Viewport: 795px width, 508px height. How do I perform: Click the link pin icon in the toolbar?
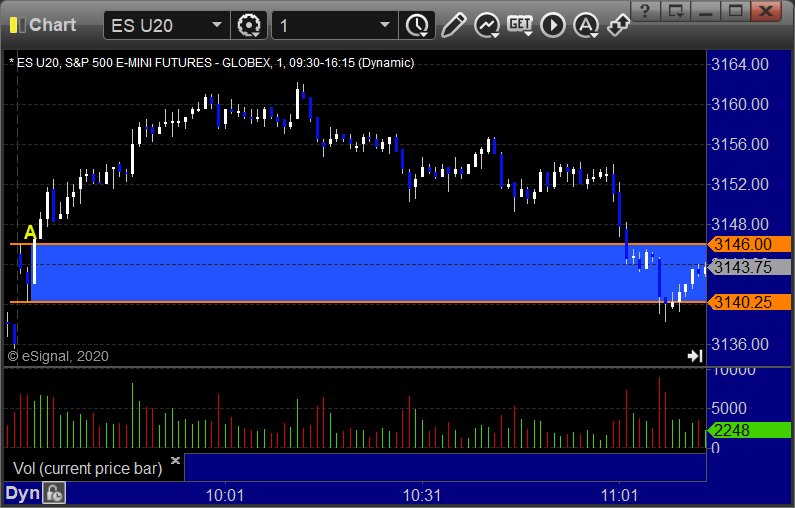coord(618,25)
